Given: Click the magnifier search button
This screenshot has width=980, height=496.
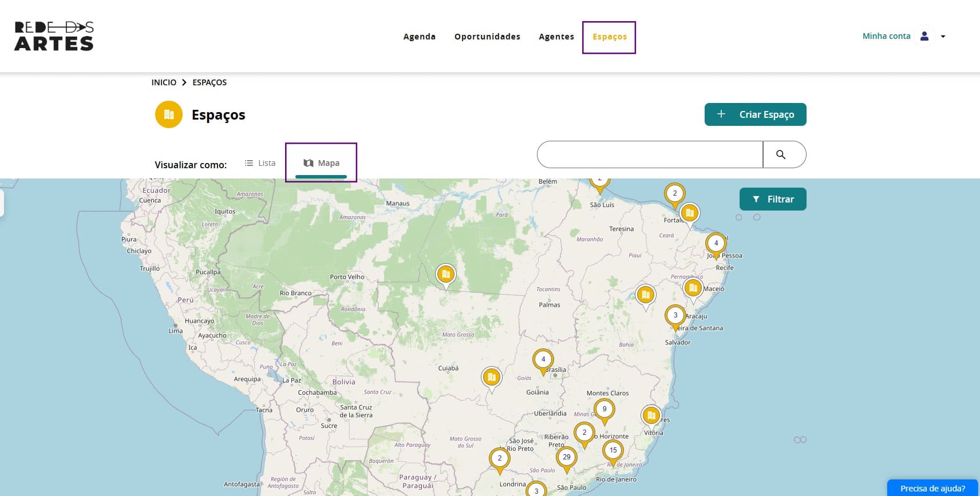Looking at the screenshot, I should pyautogui.click(x=781, y=154).
